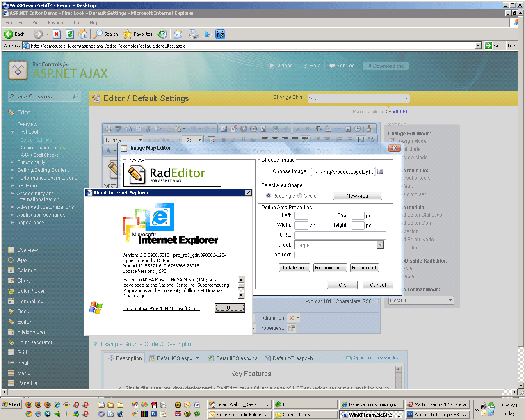
Task: Expand the Appearance tree item
Action: (x=12, y=223)
